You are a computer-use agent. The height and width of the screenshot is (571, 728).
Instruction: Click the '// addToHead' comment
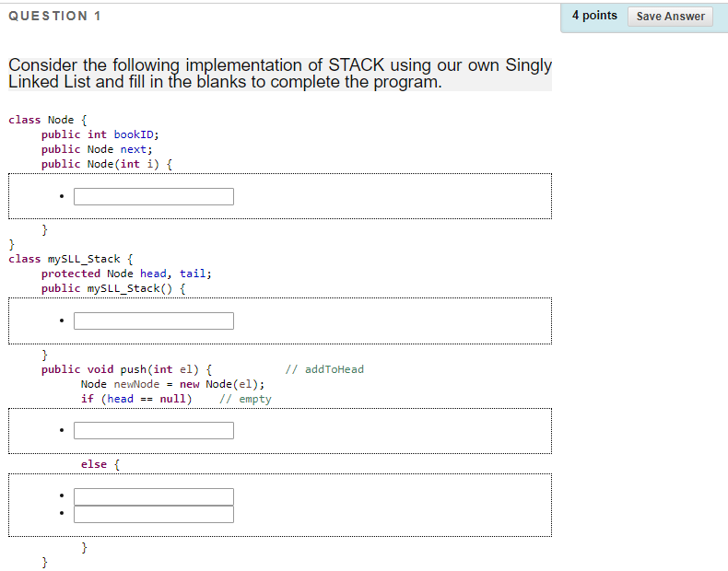[x=324, y=369]
